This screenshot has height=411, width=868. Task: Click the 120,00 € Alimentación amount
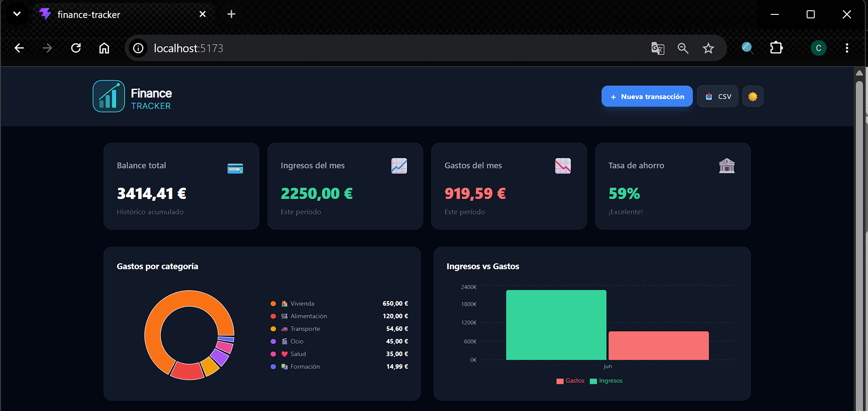[x=395, y=316]
